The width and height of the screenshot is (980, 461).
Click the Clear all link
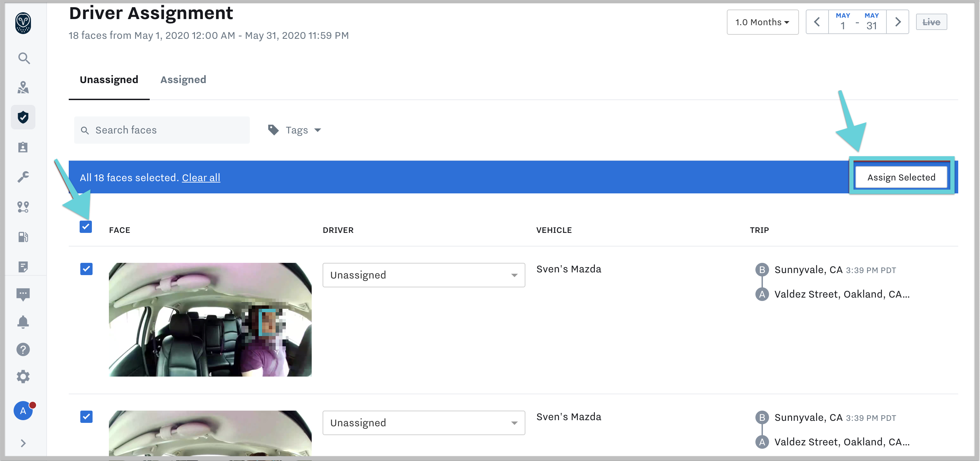click(201, 177)
